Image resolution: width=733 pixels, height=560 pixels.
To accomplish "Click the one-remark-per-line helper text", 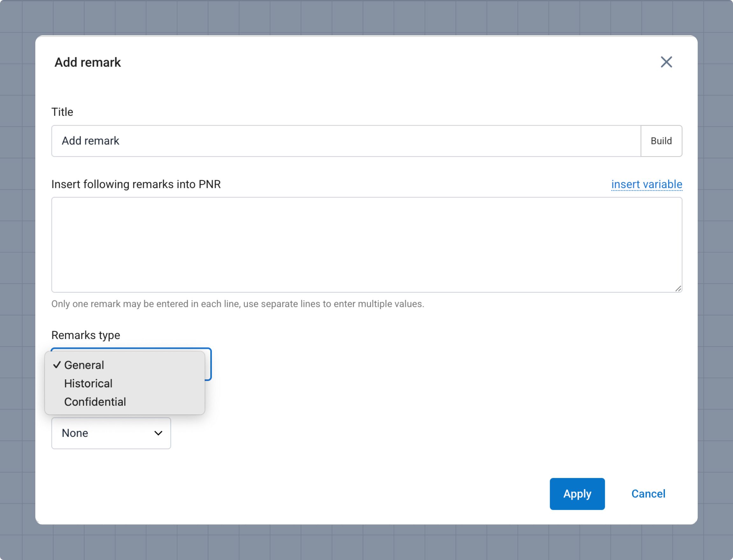I will pyautogui.click(x=237, y=304).
